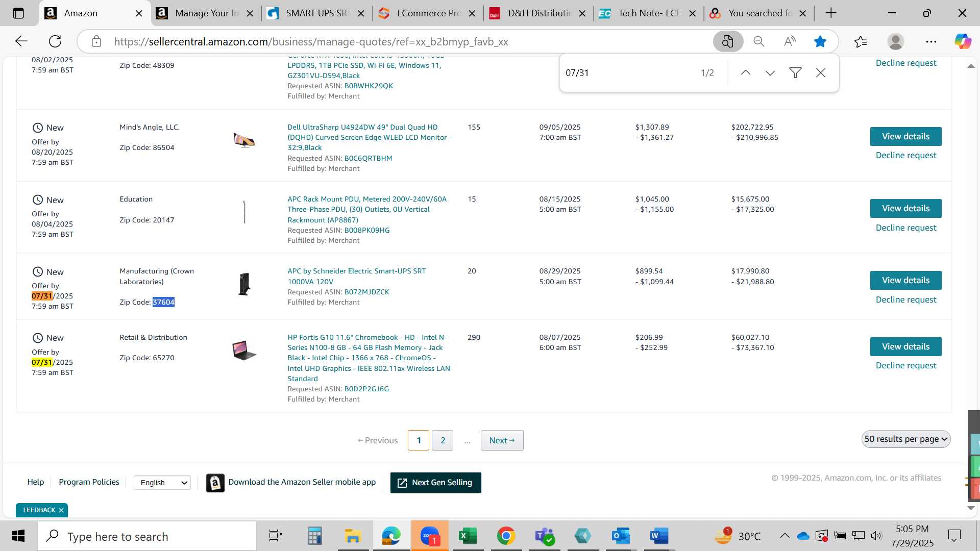
Task: Go to next find result arrow
Action: (770, 73)
